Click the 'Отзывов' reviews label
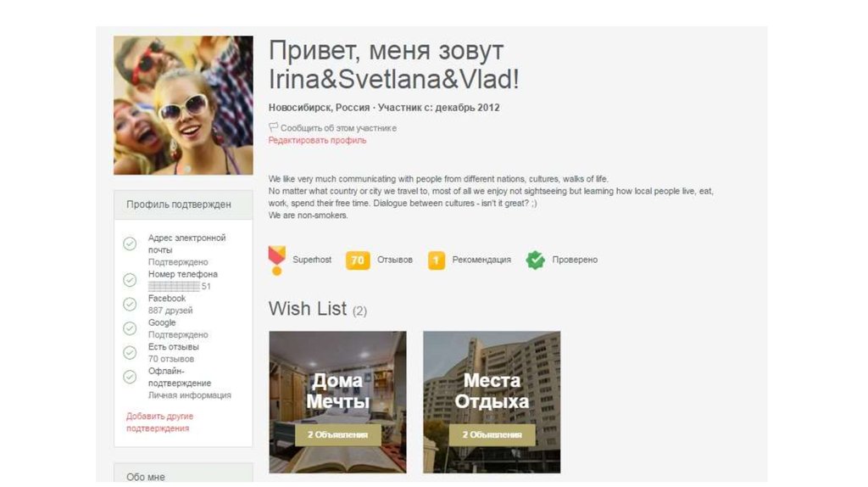 pos(395,260)
